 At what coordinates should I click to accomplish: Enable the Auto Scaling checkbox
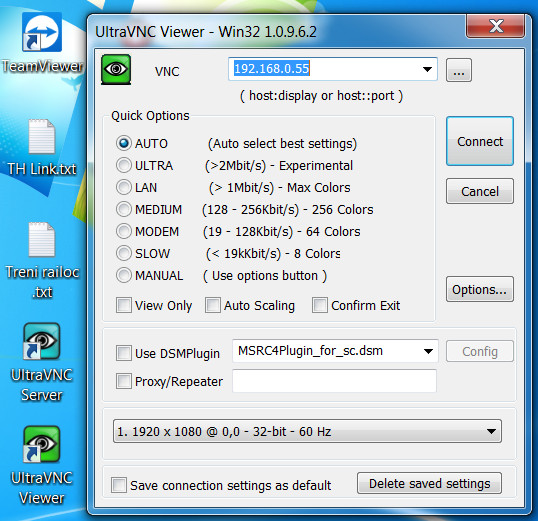point(213,305)
